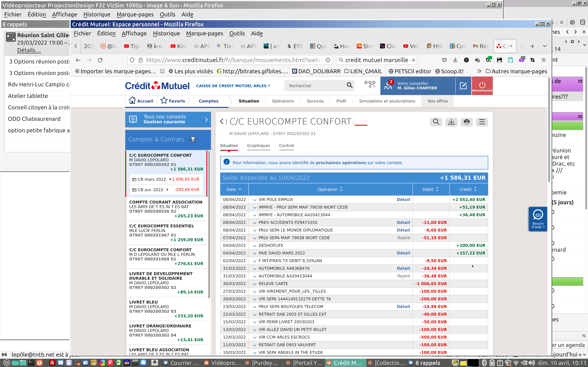This screenshot has height=367, width=588.
Task: Click the edit pencil icon in header
Action: click(x=463, y=85)
